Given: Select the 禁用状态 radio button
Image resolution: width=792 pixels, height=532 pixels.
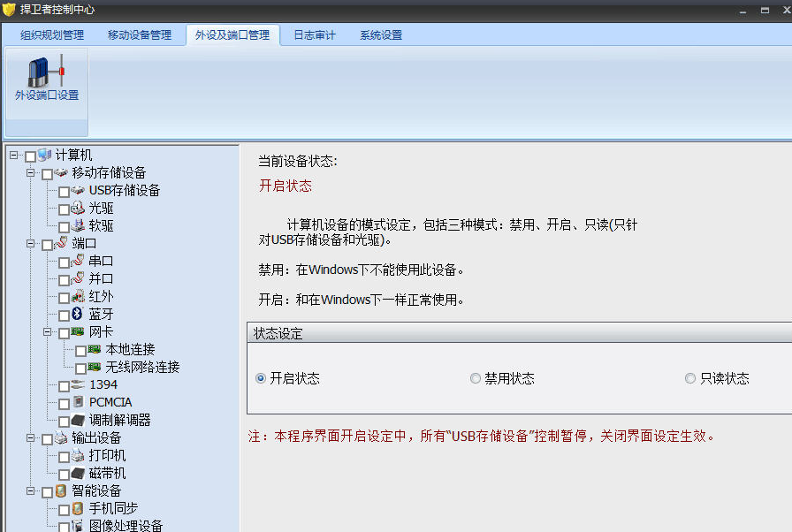Looking at the screenshot, I should [476, 377].
